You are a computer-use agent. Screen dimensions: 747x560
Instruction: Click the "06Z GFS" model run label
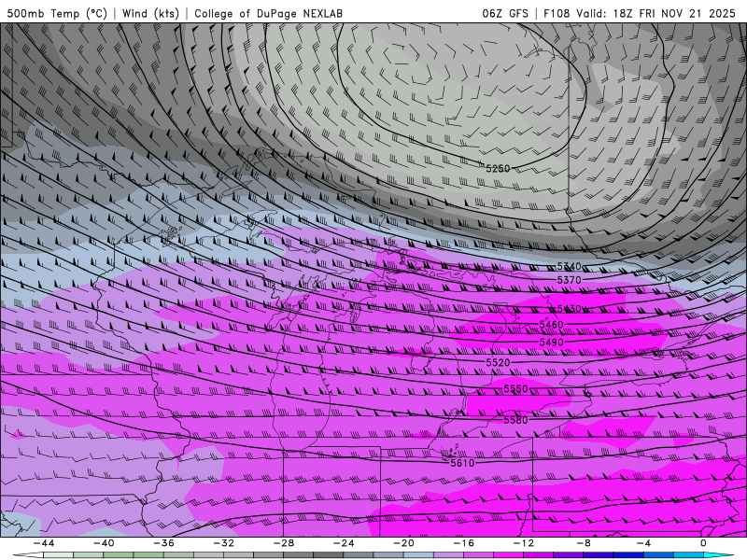(505, 13)
